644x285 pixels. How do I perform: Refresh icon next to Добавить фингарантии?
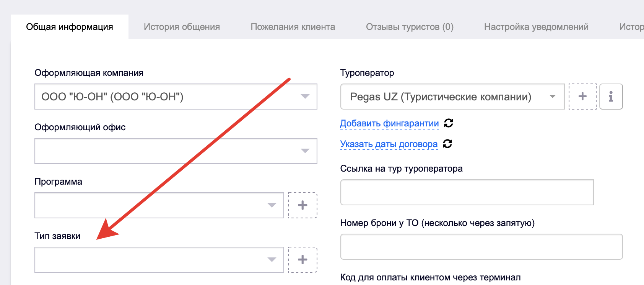(x=449, y=123)
